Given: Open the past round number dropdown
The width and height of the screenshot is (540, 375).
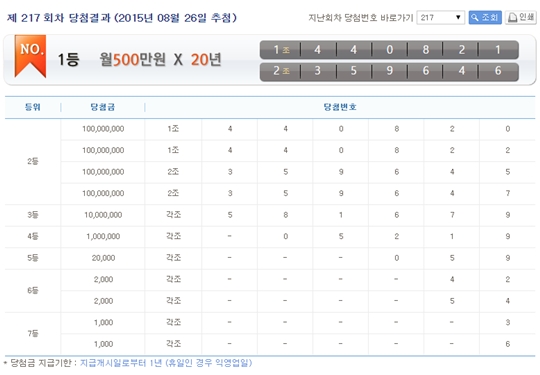Looking at the screenshot, I should tap(440, 17).
